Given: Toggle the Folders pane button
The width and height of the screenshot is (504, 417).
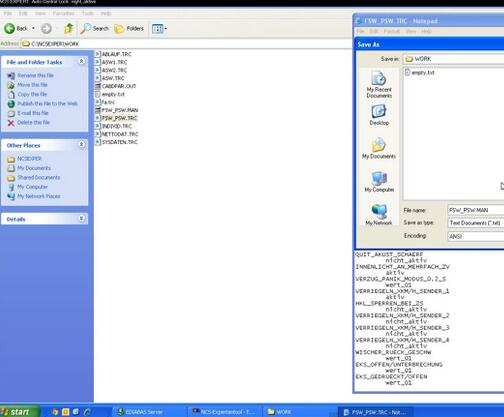Looking at the screenshot, I should click(x=129, y=29).
